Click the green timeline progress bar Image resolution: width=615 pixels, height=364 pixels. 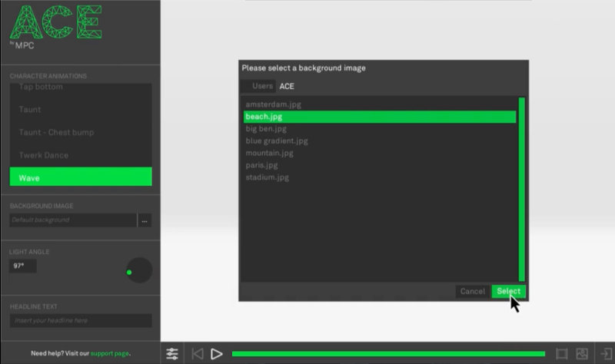388,354
